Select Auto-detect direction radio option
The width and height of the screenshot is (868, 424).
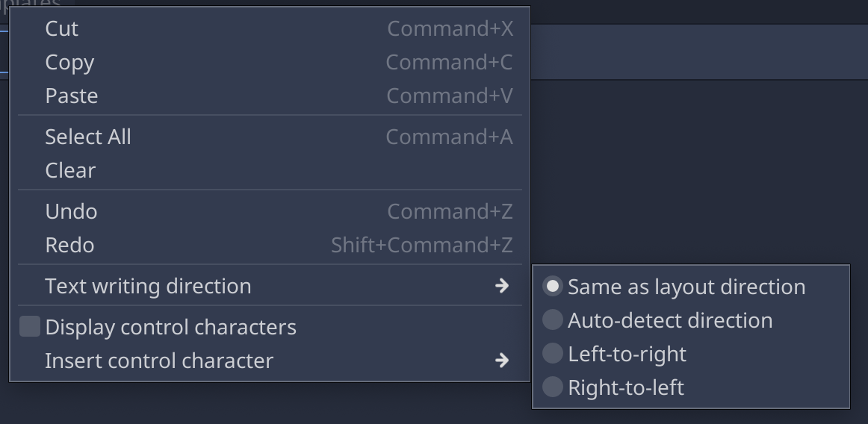tap(553, 320)
